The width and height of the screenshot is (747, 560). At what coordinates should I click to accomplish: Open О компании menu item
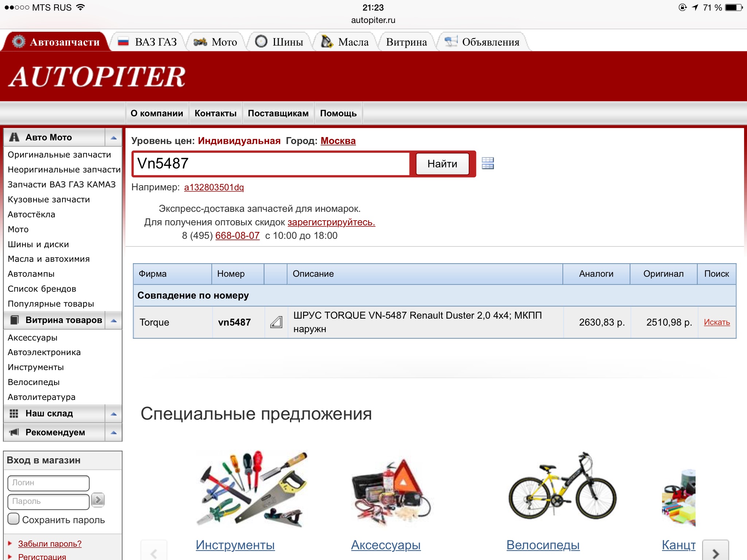click(157, 113)
